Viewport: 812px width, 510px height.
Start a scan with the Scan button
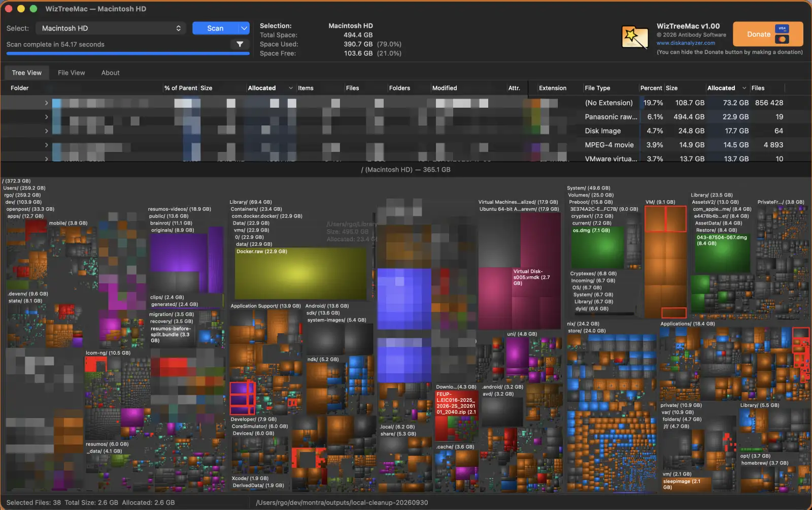(x=215, y=28)
